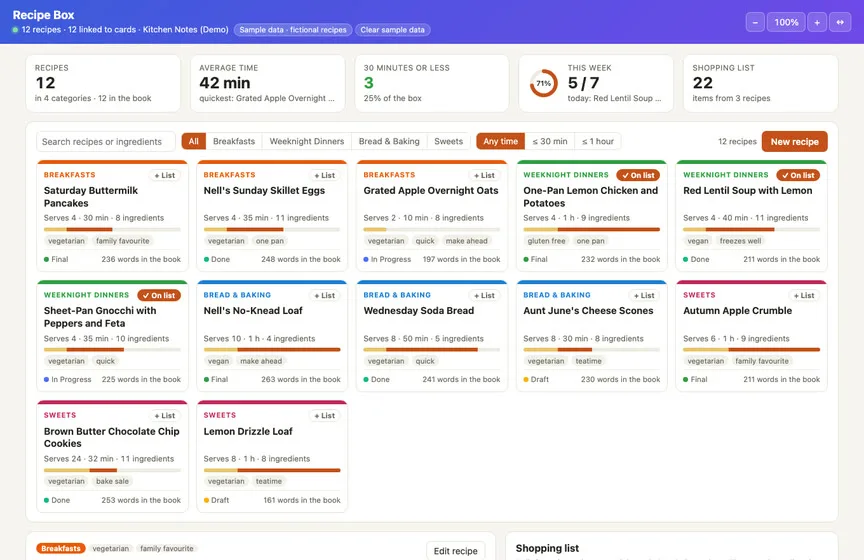
Task: Add Autumn Apple Crumble to list
Action: tap(804, 295)
